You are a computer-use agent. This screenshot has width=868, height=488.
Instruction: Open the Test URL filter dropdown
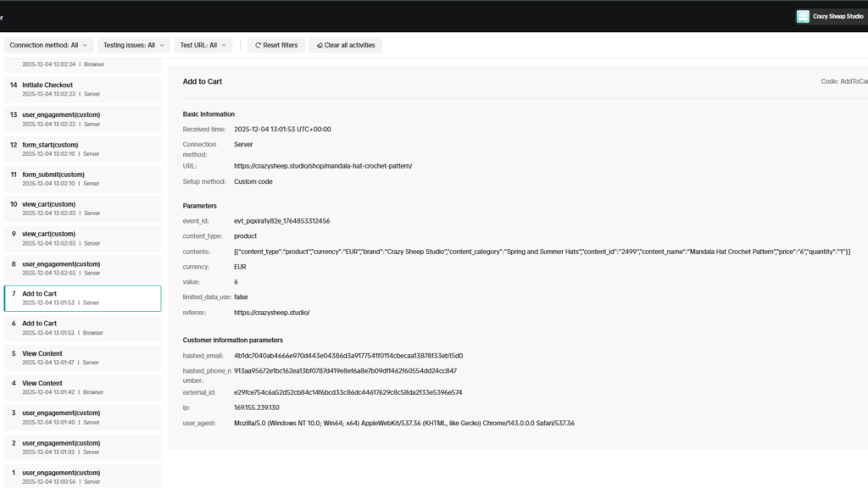[203, 45]
